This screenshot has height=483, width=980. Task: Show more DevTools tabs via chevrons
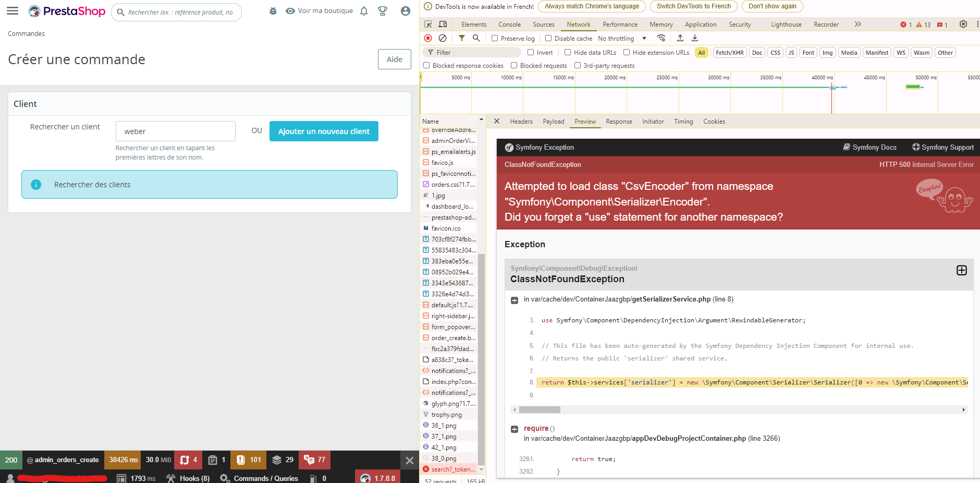pyautogui.click(x=858, y=24)
